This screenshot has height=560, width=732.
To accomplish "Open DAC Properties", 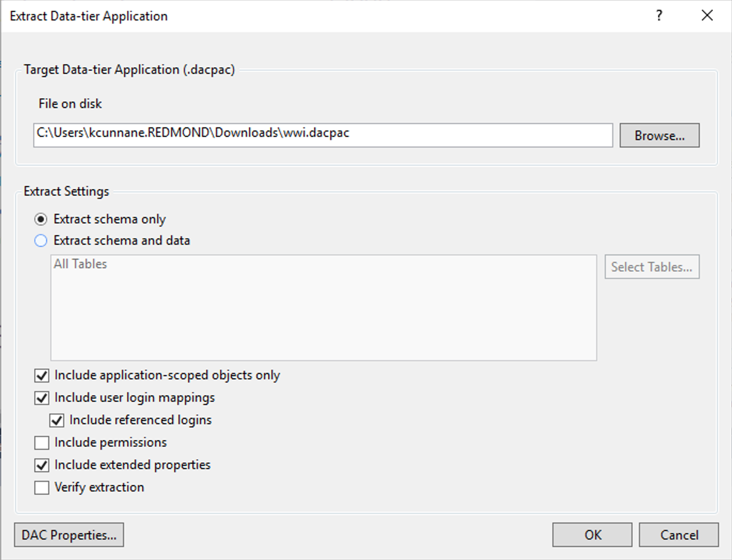I will coord(69,535).
